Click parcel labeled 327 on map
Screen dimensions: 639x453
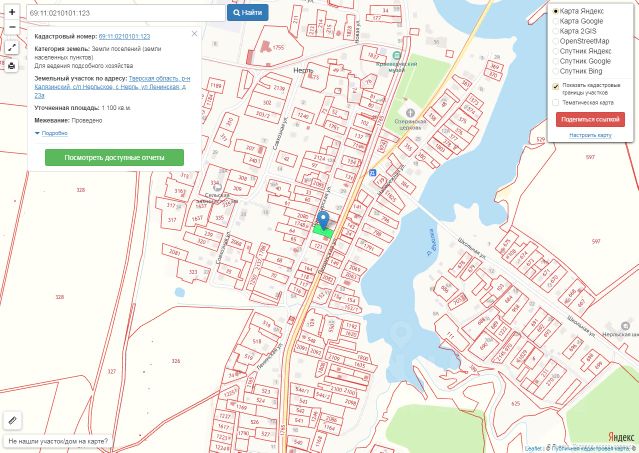point(111,372)
